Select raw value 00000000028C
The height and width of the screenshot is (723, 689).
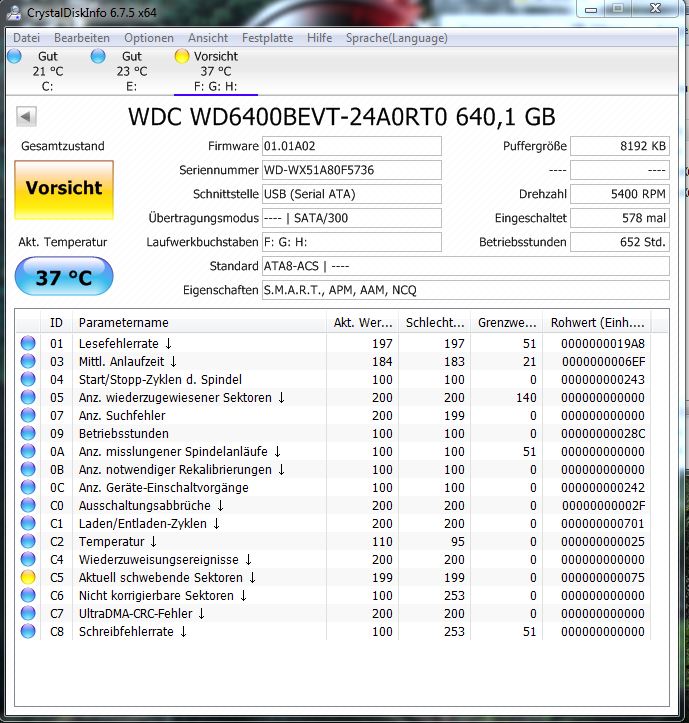(603, 433)
